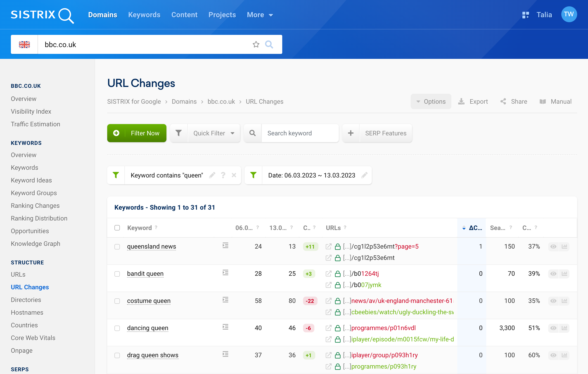Click the Talia username

point(544,15)
